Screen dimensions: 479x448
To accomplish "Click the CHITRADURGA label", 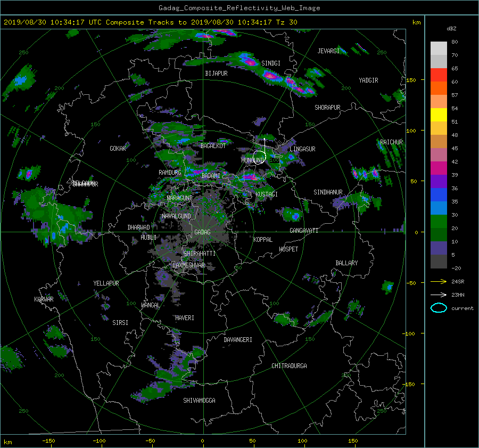I will 289,366.
